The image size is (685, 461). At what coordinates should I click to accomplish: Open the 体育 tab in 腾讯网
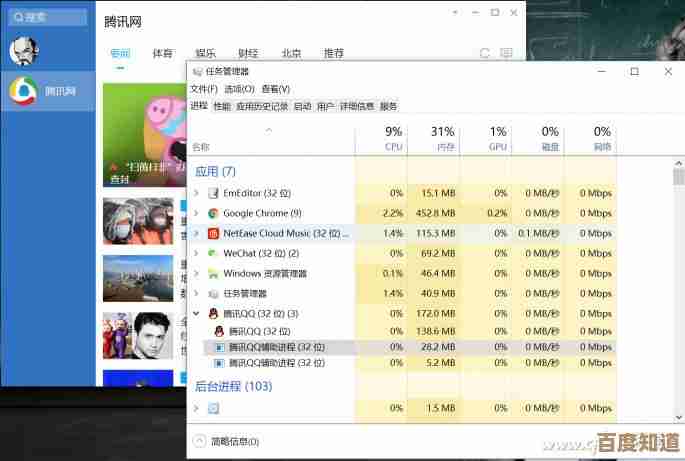162,53
